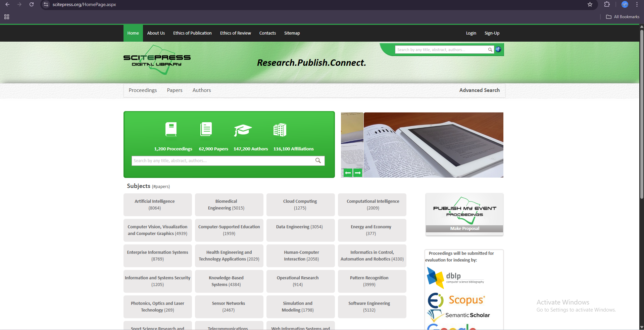Image resolution: width=644 pixels, height=330 pixels.
Task: Bookmark this page with the star icon
Action: (590, 4)
